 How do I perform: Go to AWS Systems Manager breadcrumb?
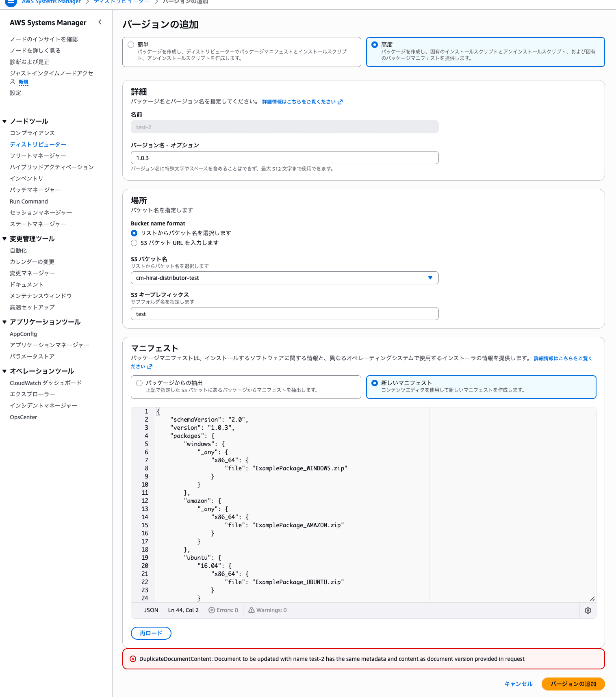pos(51,2)
